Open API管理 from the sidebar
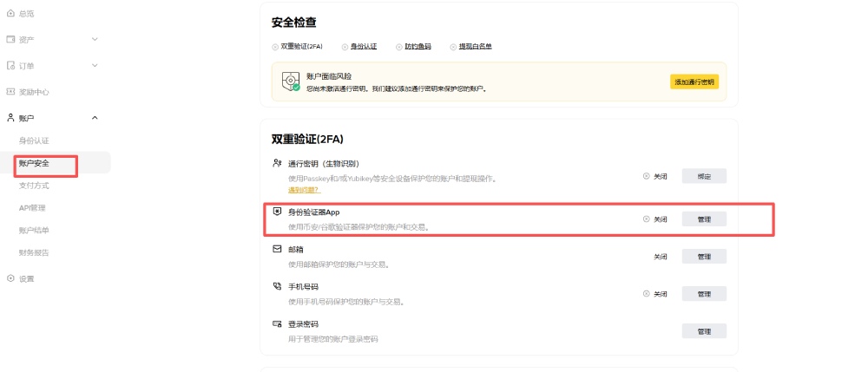This screenshot has width=868, height=372. pos(32,208)
